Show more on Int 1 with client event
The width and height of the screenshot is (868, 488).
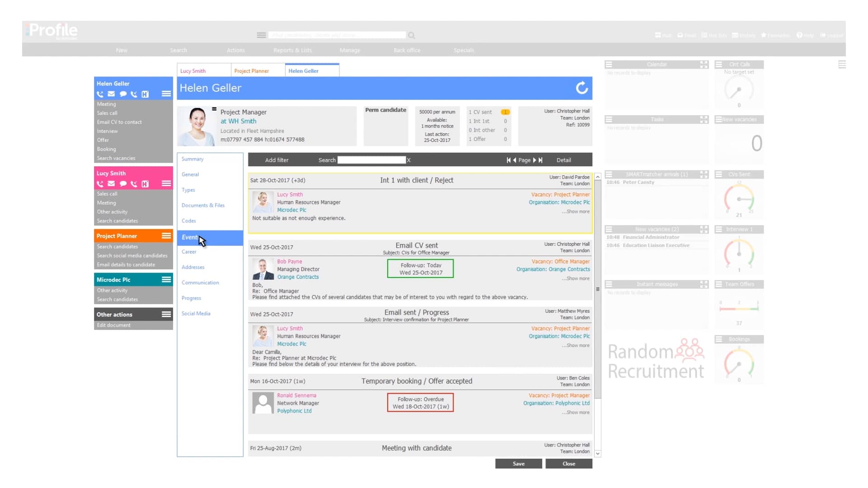578,211
